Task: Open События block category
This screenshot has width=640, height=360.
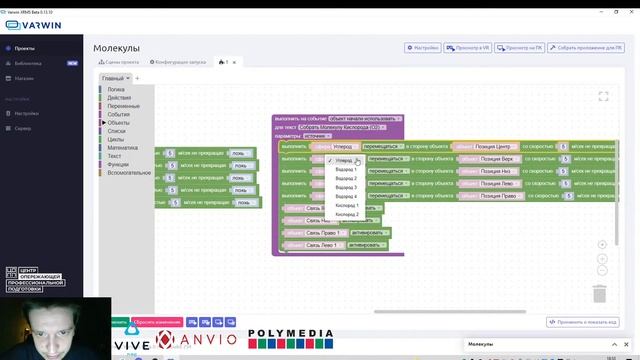Action: click(118, 114)
